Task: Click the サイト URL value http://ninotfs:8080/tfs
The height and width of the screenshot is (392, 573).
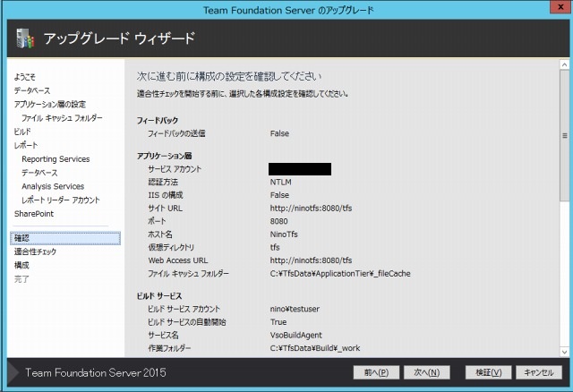Action: [311, 209]
